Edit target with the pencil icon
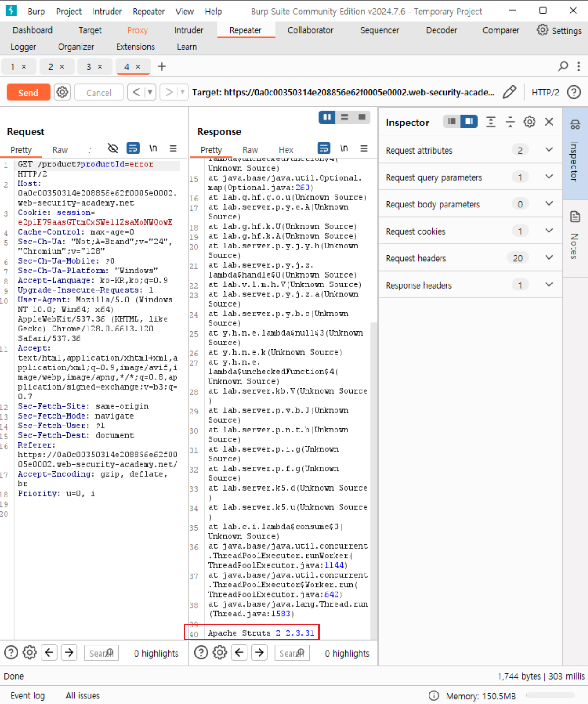This screenshot has height=704, width=588. point(509,92)
